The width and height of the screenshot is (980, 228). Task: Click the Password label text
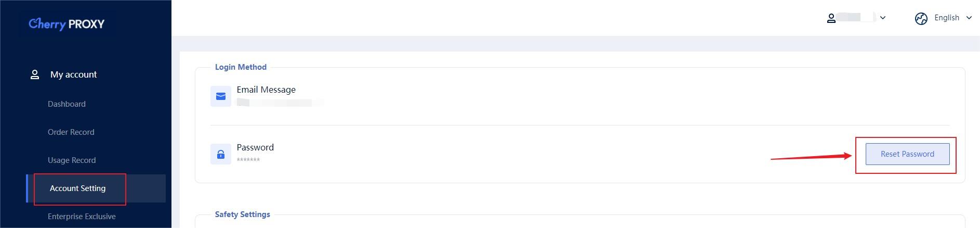[x=255, y=147]
